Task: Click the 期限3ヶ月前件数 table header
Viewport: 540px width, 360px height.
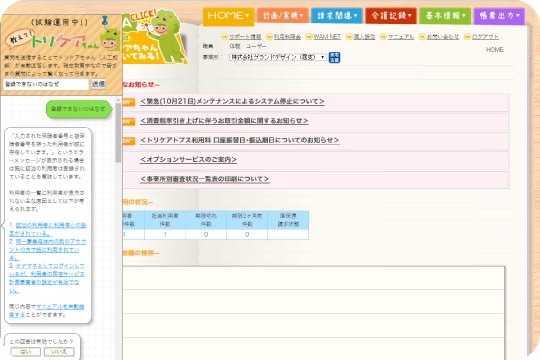Action: pos(247,220)
